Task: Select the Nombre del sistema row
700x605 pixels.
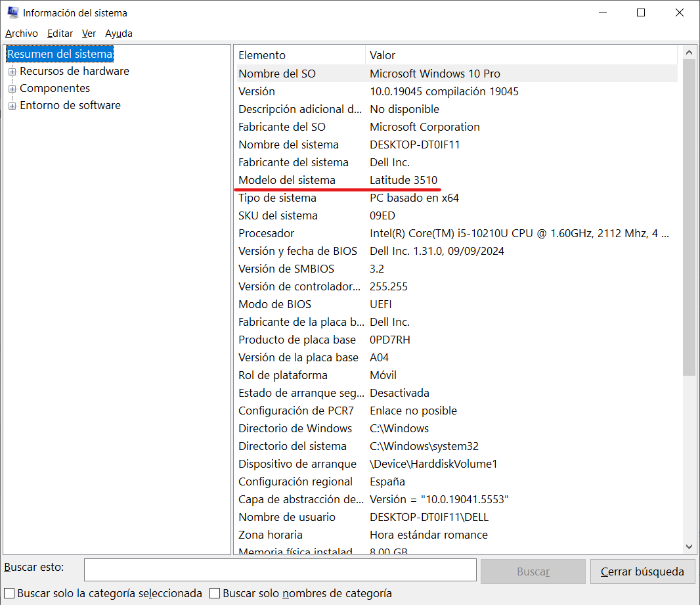Action: (456, 145)
